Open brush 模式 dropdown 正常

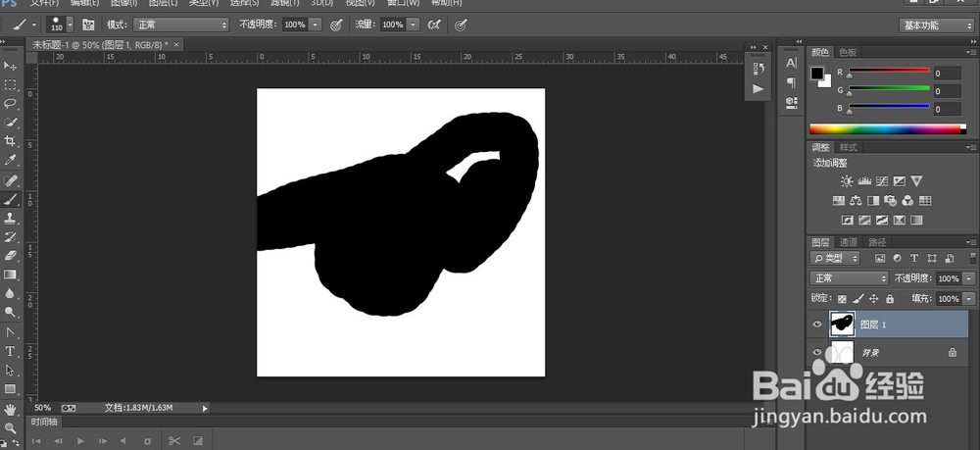click(x=181, y=25)
